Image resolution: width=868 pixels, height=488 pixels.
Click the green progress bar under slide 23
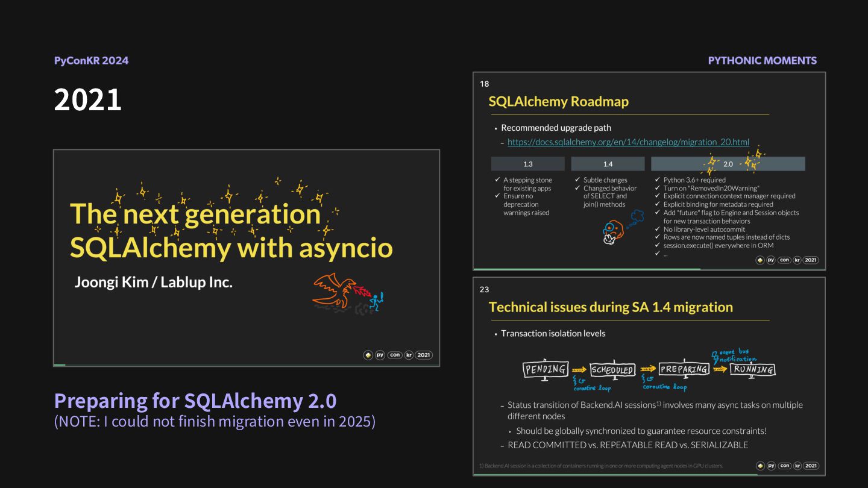(615, 474)
